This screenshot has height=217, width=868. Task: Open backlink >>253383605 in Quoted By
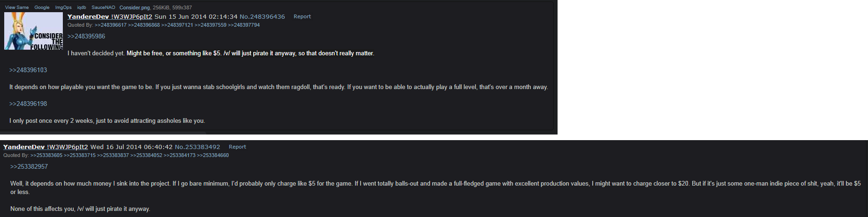pyautogui.click(x=46, y=155)
